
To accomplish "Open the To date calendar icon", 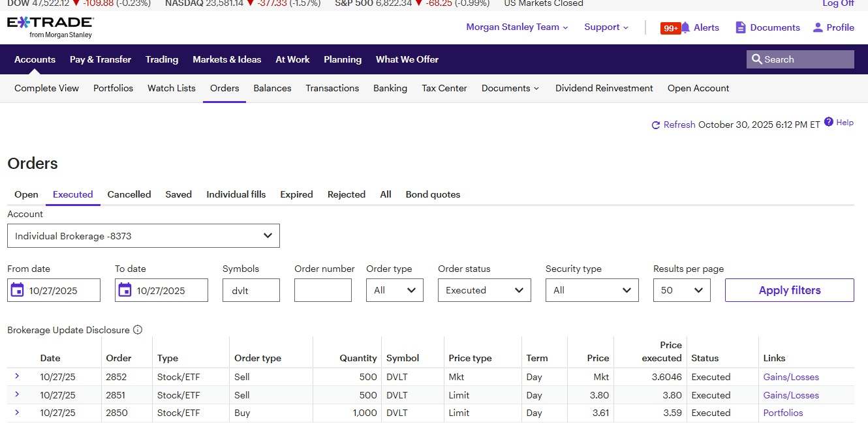I will (125, 290).
